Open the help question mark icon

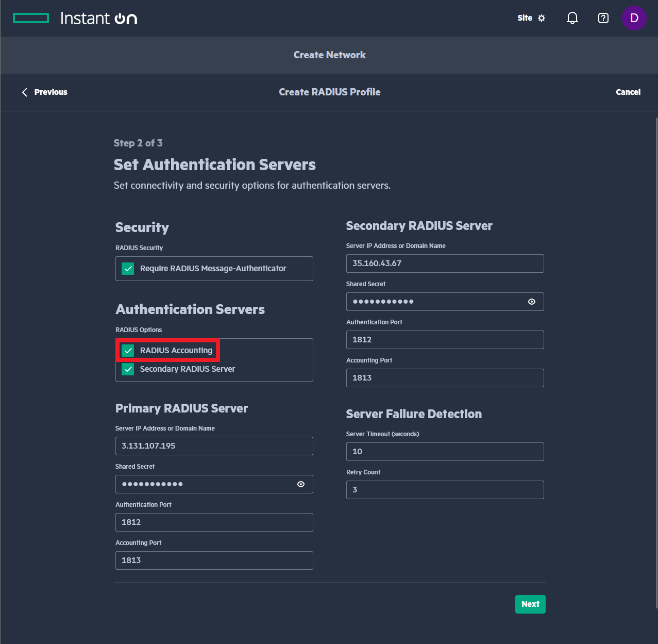[603, 18]
